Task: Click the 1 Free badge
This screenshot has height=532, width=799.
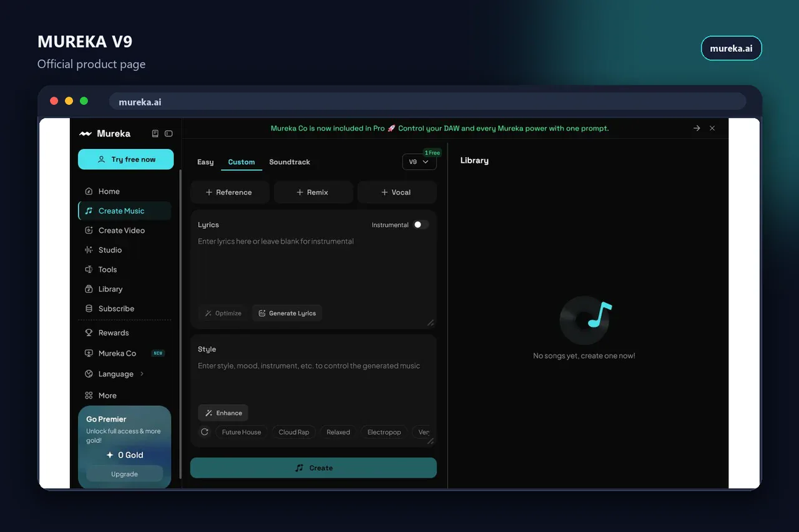Action: (432, 153)
